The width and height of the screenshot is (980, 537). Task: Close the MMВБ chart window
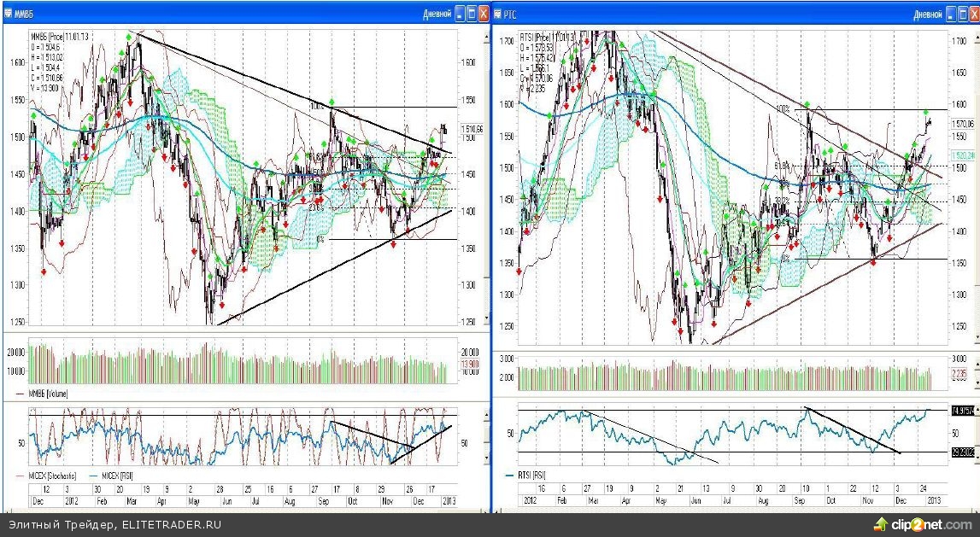pos(484,14)
